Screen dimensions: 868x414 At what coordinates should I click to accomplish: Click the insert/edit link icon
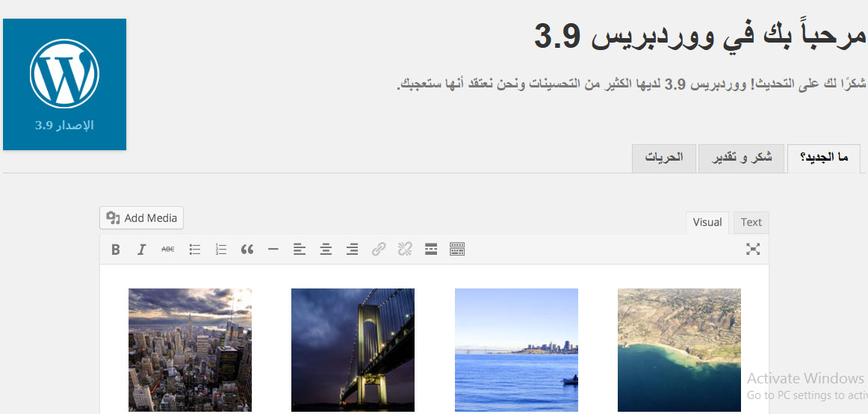point(378,250)
